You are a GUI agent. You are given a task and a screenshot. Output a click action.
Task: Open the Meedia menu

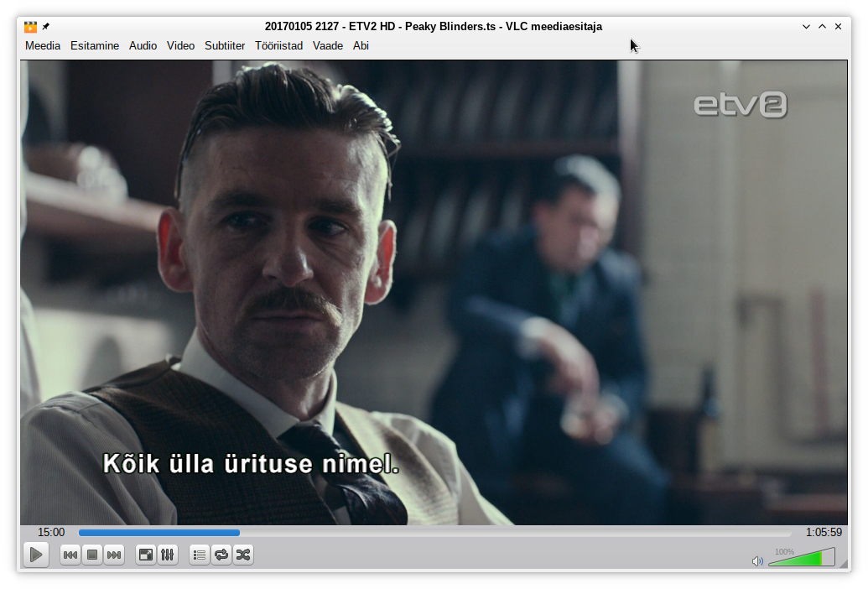pyautogui.click(x=43, y=46)
